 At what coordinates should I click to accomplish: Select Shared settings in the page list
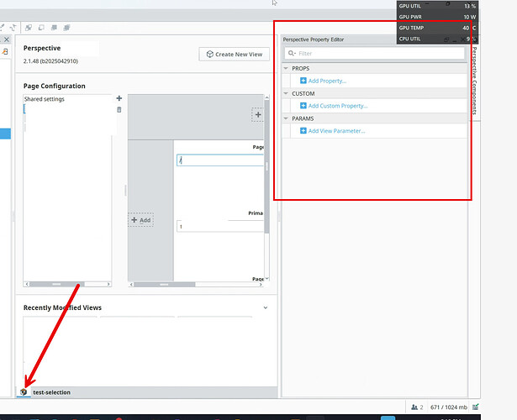pyautogui.click(x=45, y=99)
